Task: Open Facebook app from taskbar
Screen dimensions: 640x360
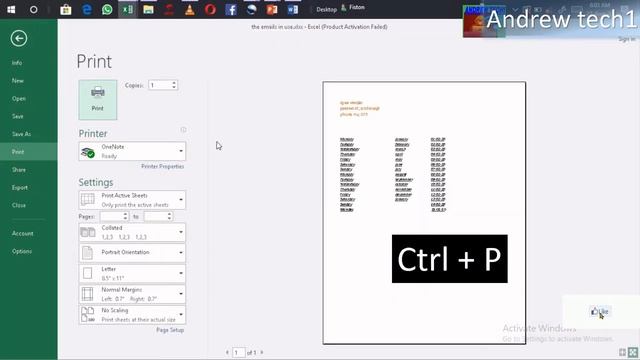Action: 231,9
